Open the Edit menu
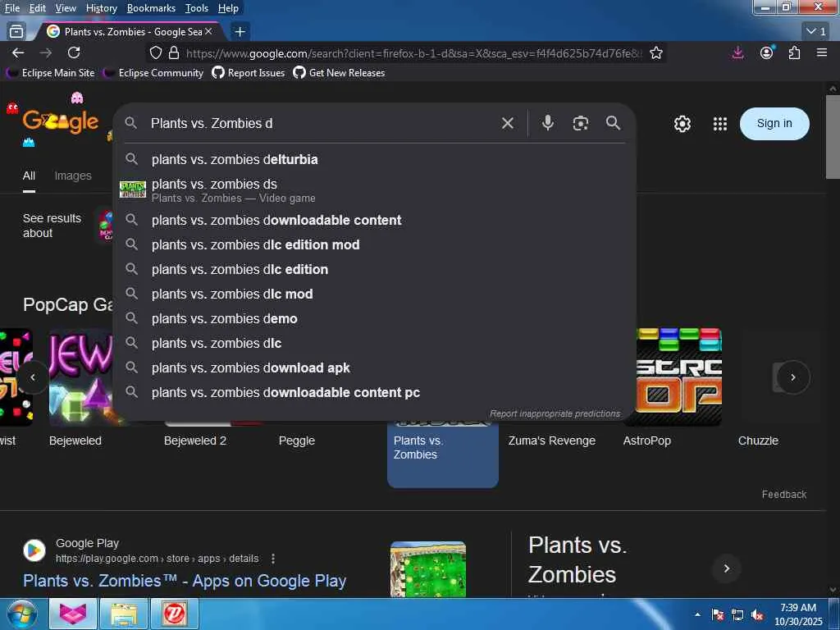This screenshot has height=630, width=840. (38, 8)
